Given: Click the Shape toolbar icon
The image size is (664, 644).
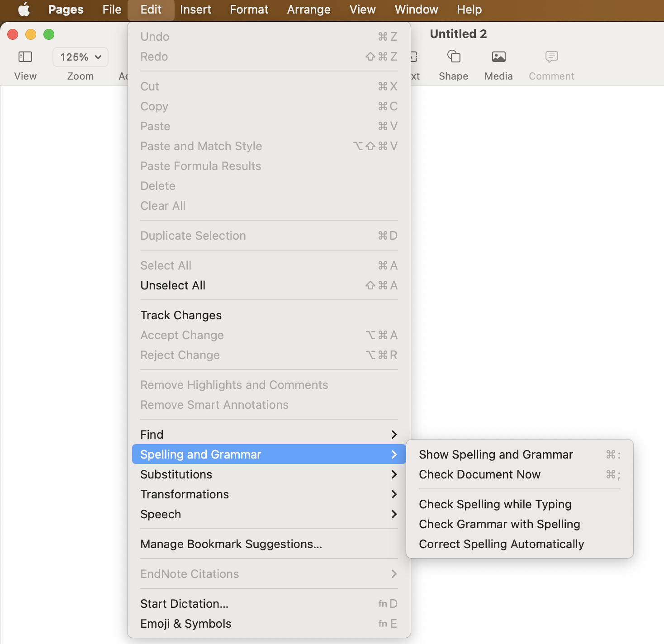Looking at the screenshot, I should [x=454, y=57].
